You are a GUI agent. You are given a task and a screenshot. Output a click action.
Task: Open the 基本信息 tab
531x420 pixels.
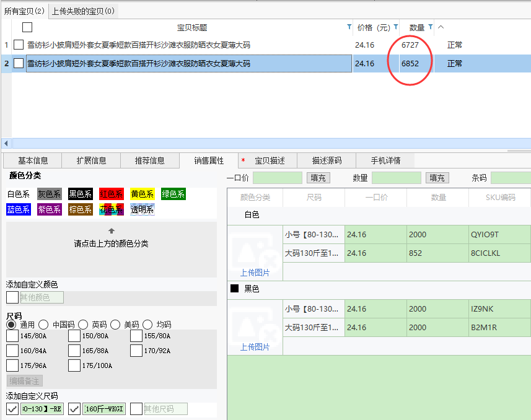33,160
